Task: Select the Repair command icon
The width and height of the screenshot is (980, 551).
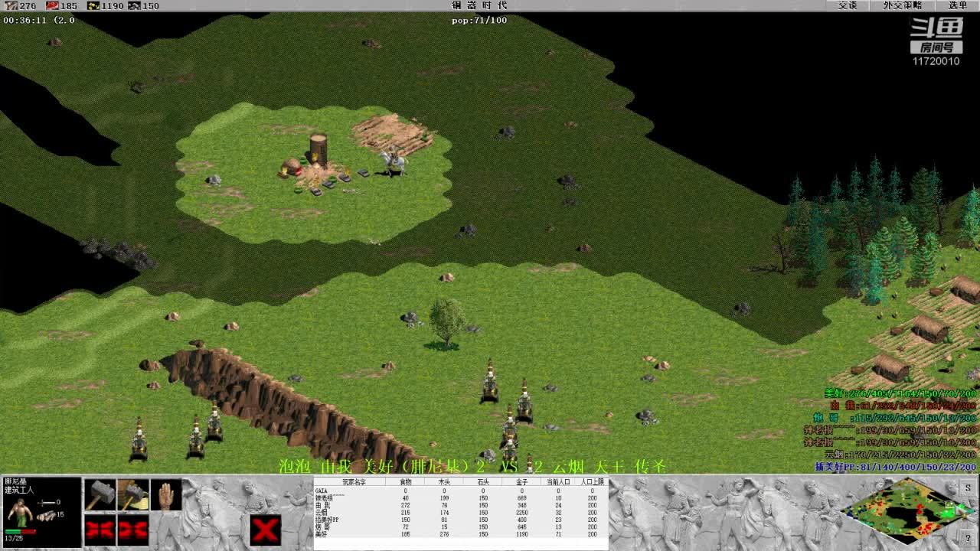Action: [133, 494]
